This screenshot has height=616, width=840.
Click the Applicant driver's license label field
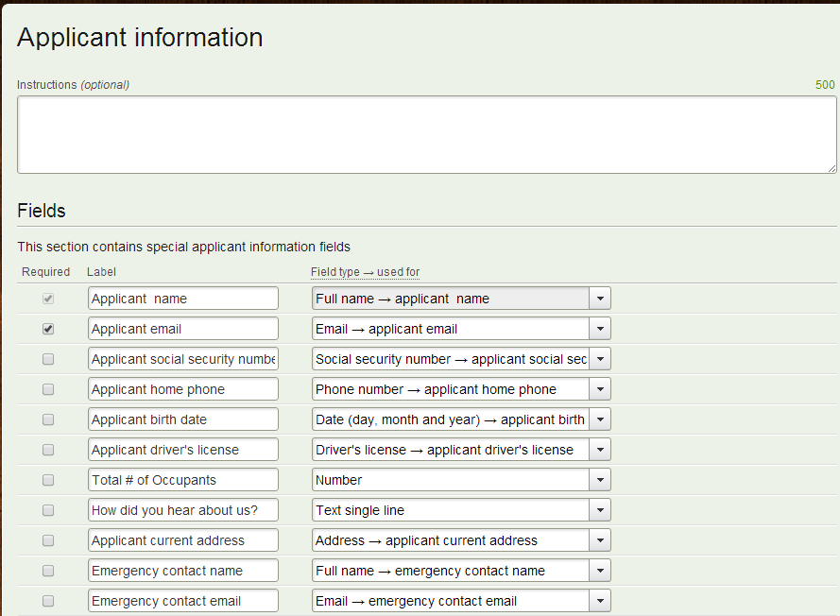pos(183,450)
